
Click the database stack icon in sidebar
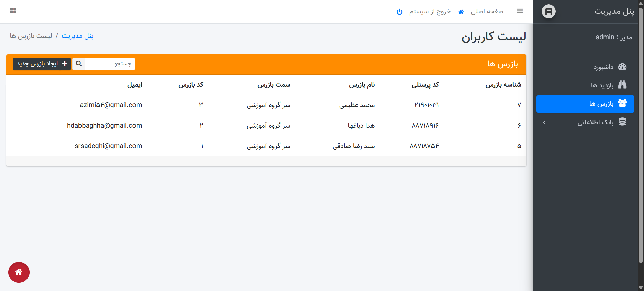622,122
